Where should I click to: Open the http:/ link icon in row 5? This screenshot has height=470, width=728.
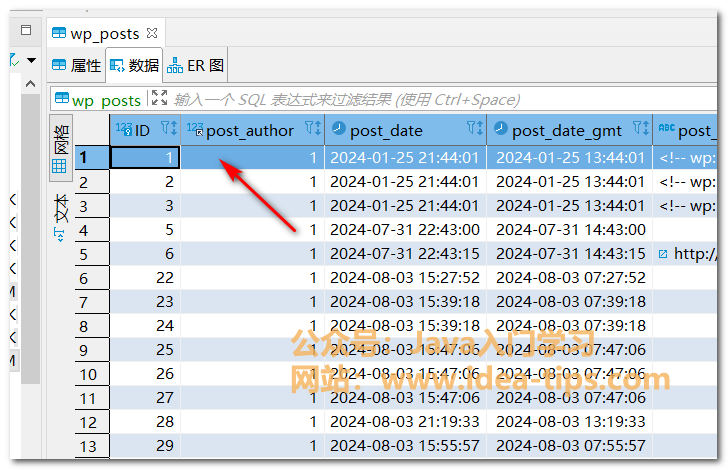coord(663,254)
